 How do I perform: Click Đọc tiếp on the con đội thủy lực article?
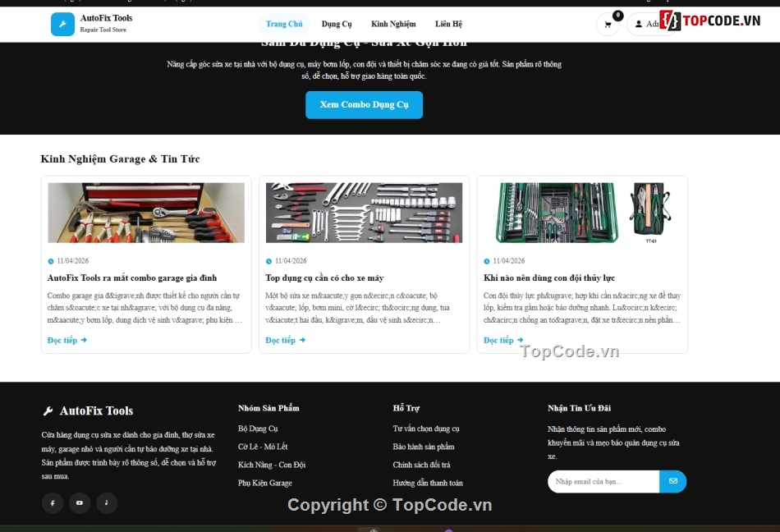[503, 340]
